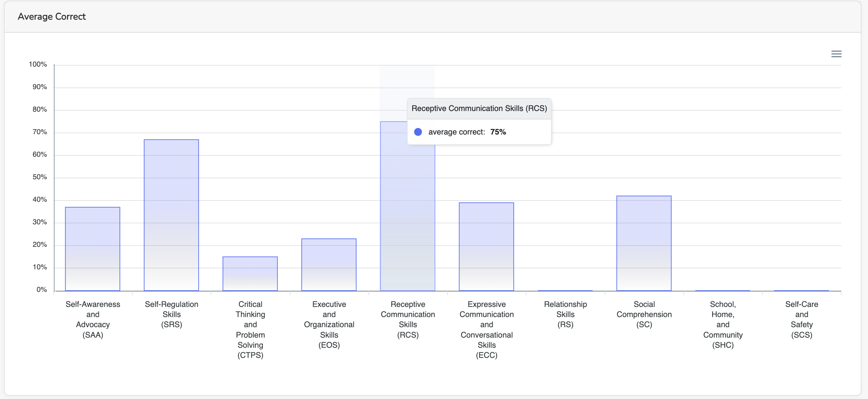868x399 pixels.
Task: Open the chart hamburger menu
Action: pyautogui.click(x=836, y=54)
